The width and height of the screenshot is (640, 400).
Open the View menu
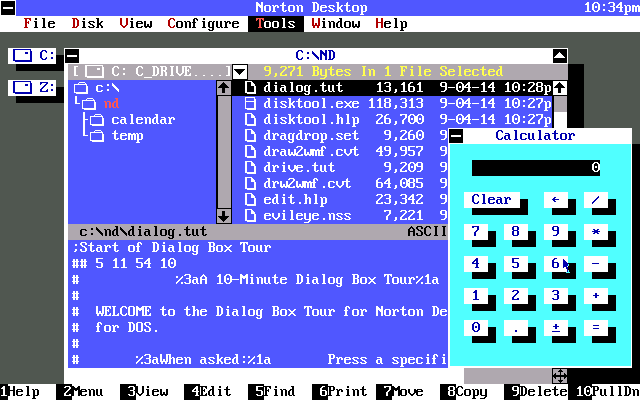tap(136, 24)
